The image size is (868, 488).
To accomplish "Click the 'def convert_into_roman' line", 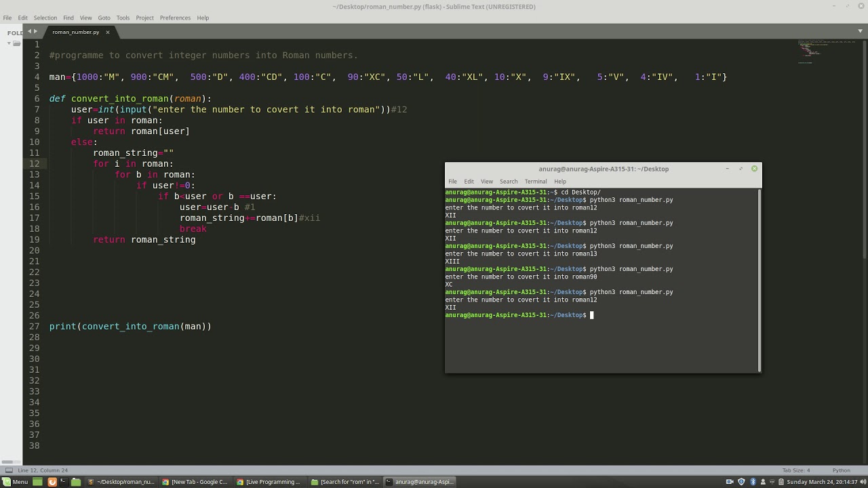I will tap(130, 98).
